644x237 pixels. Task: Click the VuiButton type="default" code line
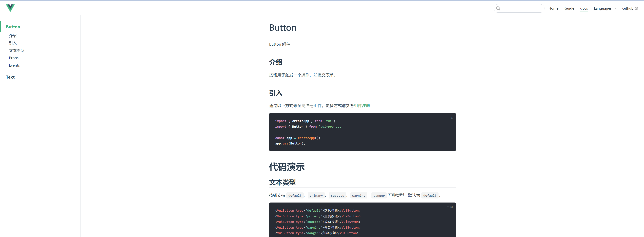[x=318, y=210]
